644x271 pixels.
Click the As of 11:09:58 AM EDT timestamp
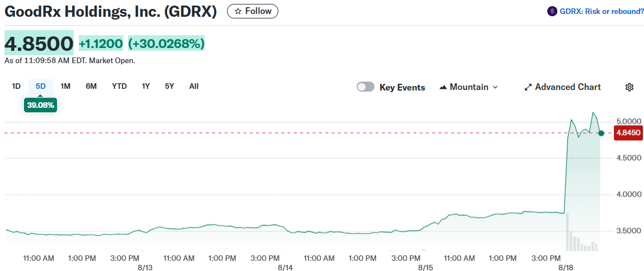(70, 61)
